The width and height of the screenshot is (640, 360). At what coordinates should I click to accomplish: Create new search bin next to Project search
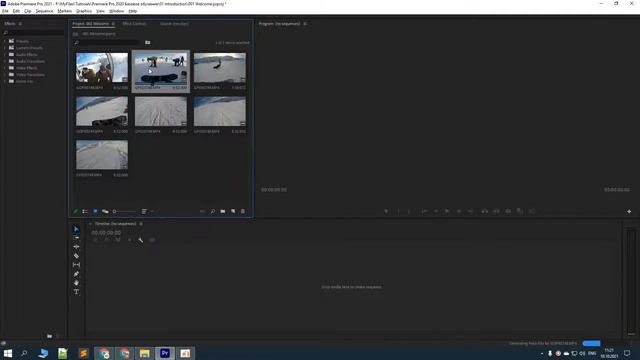pyautogui.click(x=148, y=42)
